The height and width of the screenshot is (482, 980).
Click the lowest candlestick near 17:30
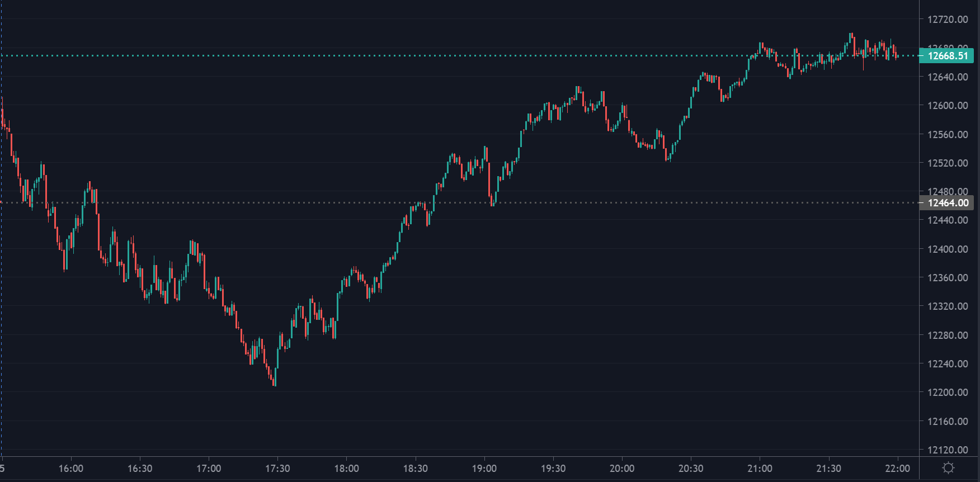point(275,377)
